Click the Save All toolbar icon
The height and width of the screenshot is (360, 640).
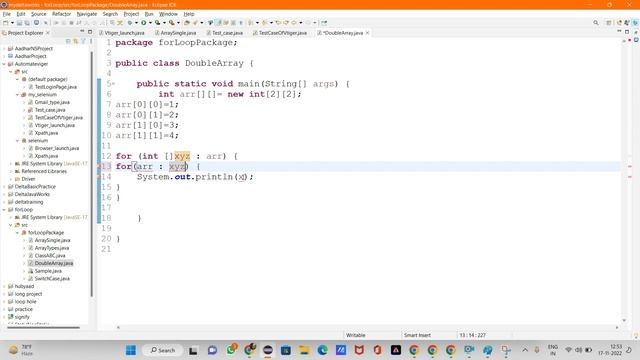pos(27,23)
